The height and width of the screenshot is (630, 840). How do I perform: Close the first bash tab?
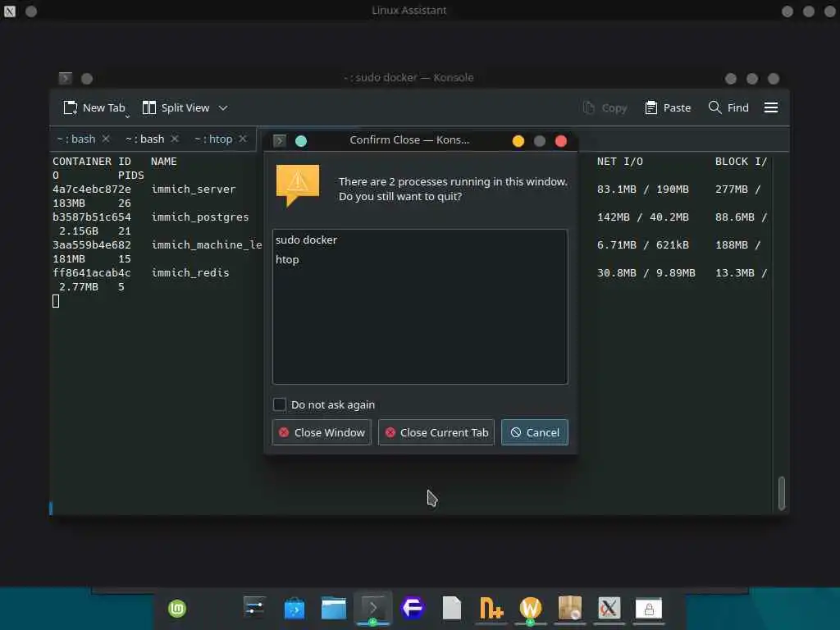pyautogui.click(x=106, y=139)
